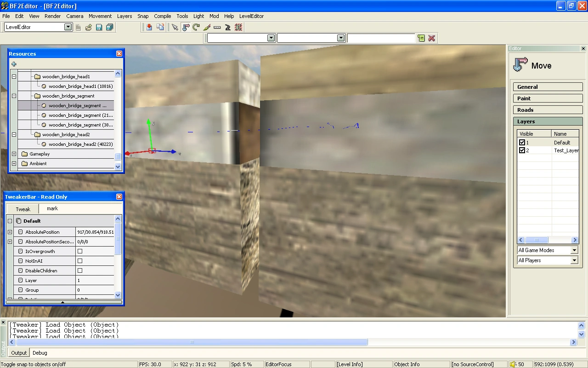Toggle the IsOvergrowth checkbox

tap(80, 251)
